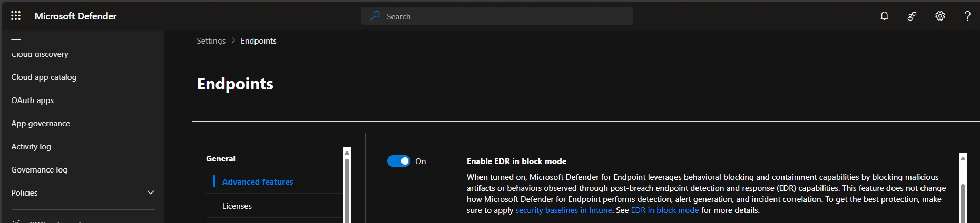The width and height of the screenshot is (980, 223).
Task: Click the Enable EDR in block mode heading
Action: click(516, 161)
